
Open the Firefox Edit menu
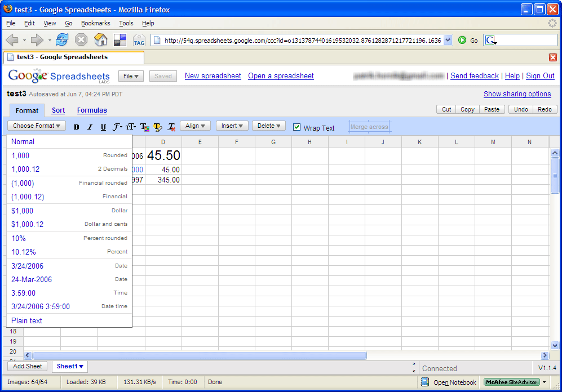[x=29, y=23]
